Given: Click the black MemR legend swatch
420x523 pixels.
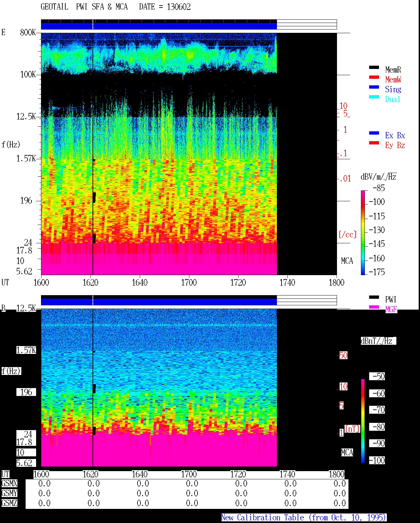Looking at the screenshot, I should click(x=374, y=67).
